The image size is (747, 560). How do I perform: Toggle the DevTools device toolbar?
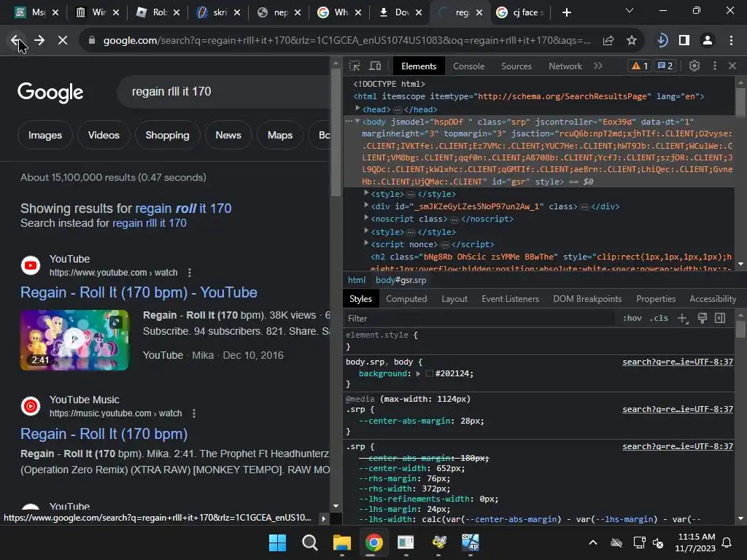[x=376, y=66]
